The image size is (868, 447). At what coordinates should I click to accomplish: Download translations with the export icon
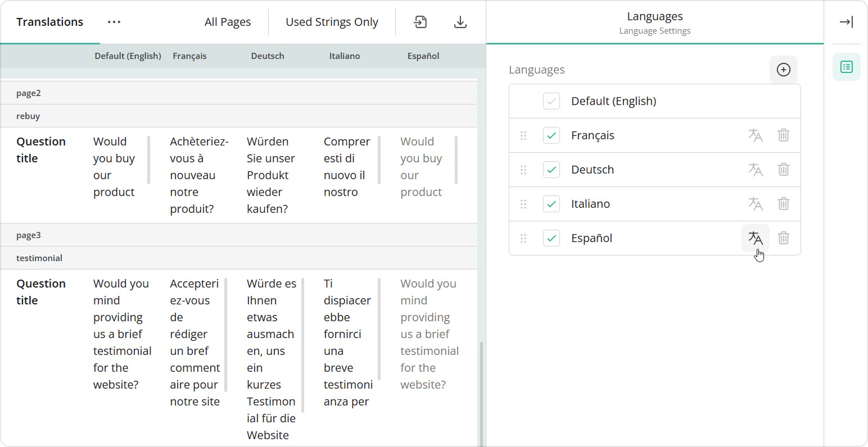pos(460,22)
